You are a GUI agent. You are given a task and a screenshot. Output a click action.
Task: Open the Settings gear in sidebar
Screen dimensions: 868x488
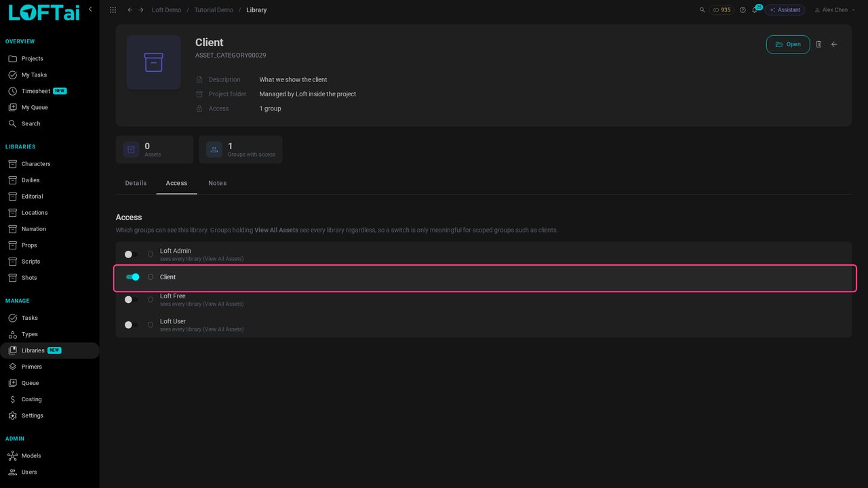click(x=12, y=415)
